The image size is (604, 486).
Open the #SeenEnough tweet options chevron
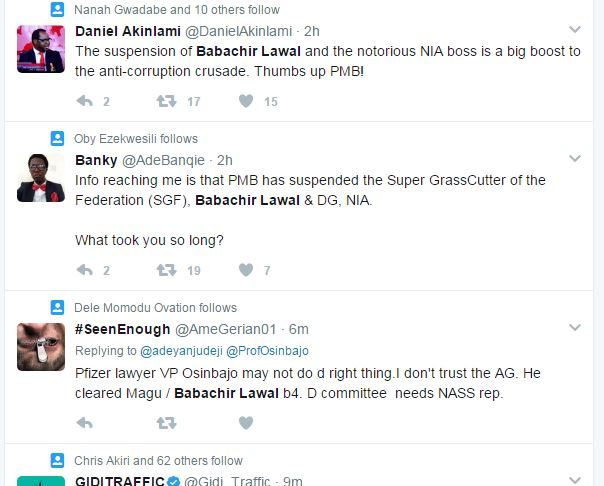click(575, 328)
